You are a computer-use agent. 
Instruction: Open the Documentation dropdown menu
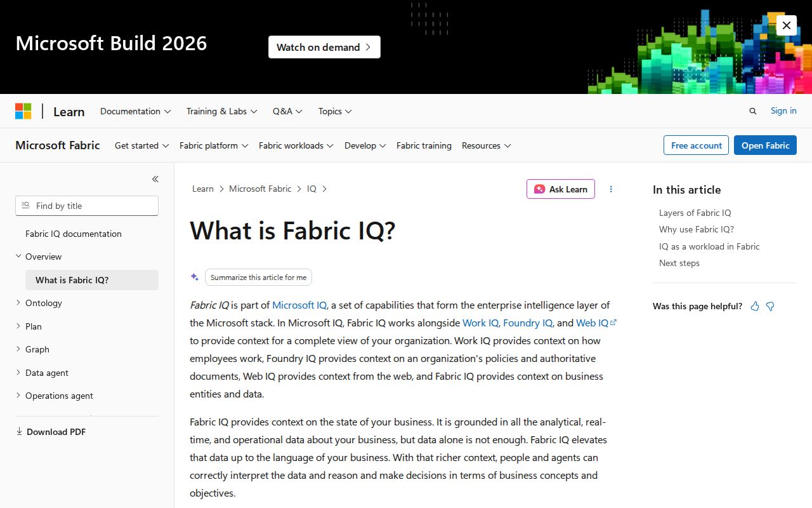[136, 111]
